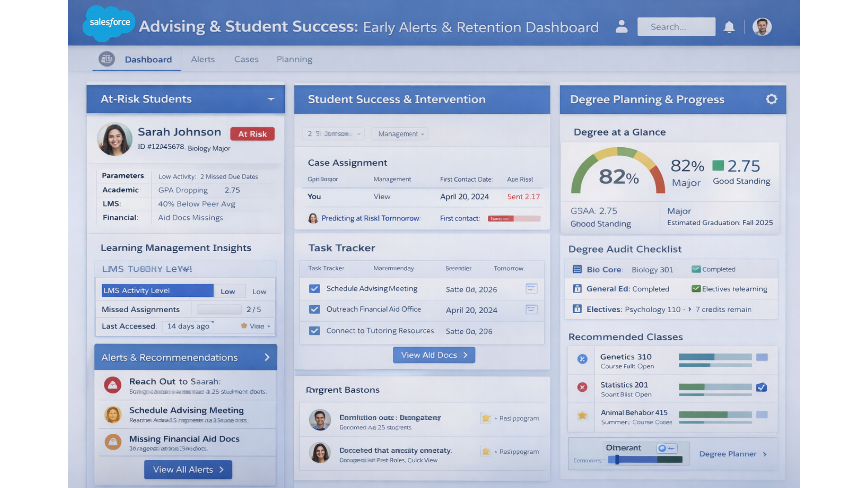Uncheck the blue checkbox on Statistics 201
Viewport: 868px width, 488px height.
762,387
